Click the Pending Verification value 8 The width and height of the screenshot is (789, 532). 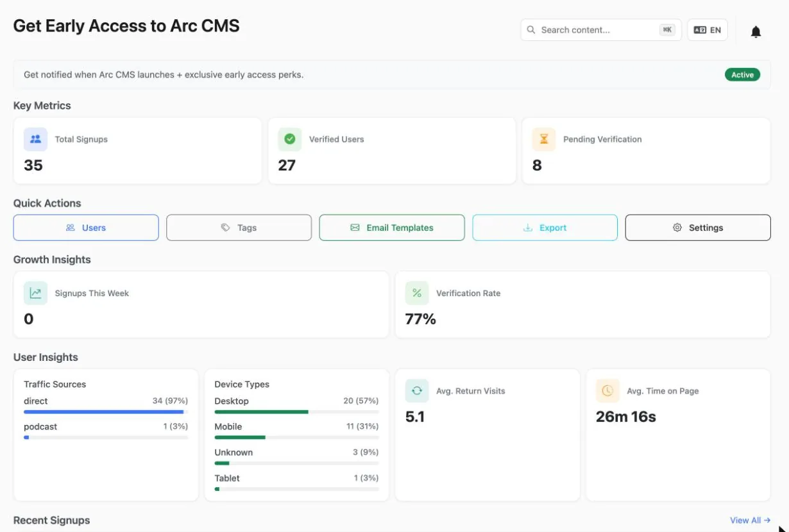click(x=537, y=165)
